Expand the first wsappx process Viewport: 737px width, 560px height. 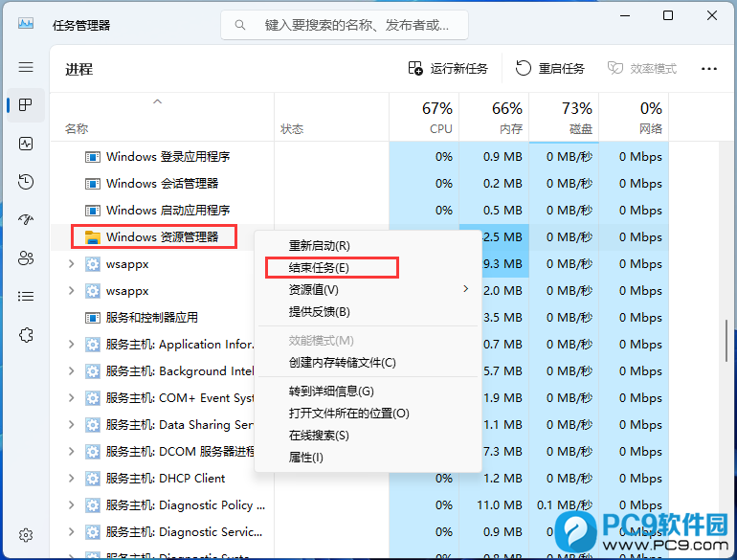click(x=72, y=264)
